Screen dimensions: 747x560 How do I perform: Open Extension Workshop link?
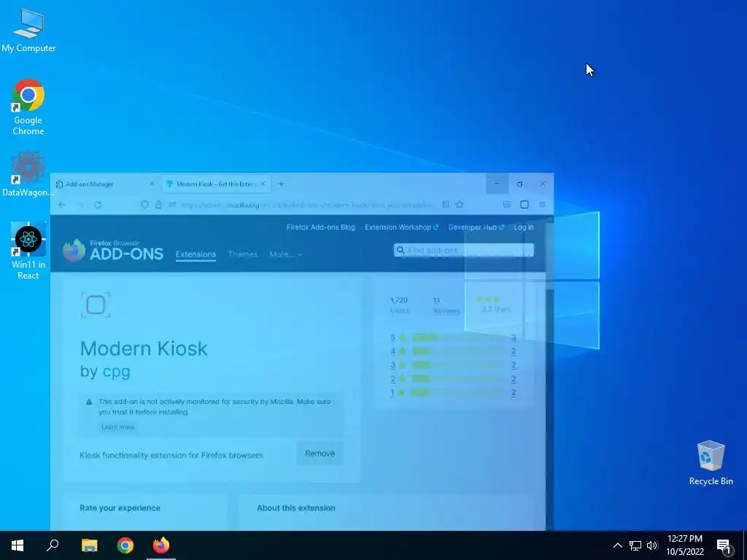[x=401, y=227]
